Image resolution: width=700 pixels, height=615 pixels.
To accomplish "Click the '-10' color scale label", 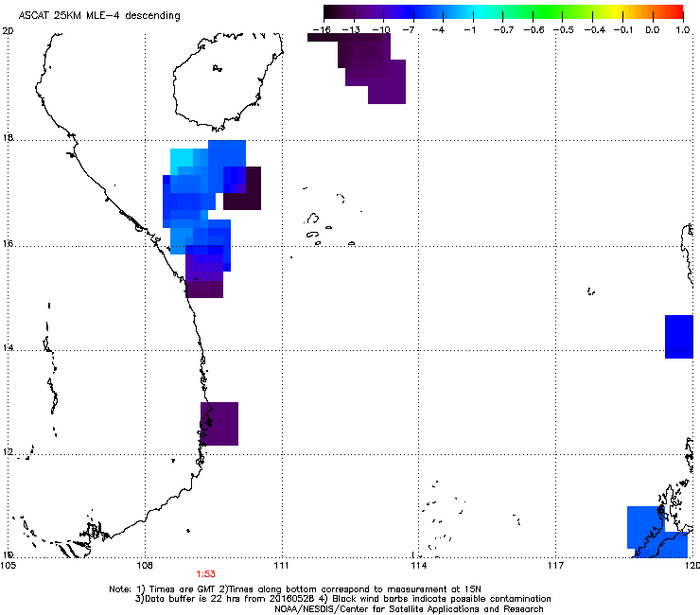I will (x=381, y=30).
